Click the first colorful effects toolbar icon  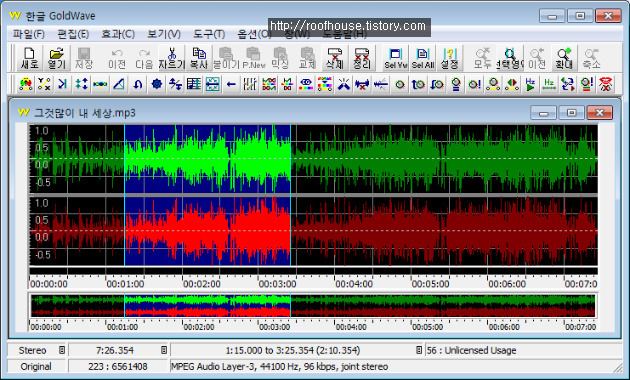tap(26, 84)
